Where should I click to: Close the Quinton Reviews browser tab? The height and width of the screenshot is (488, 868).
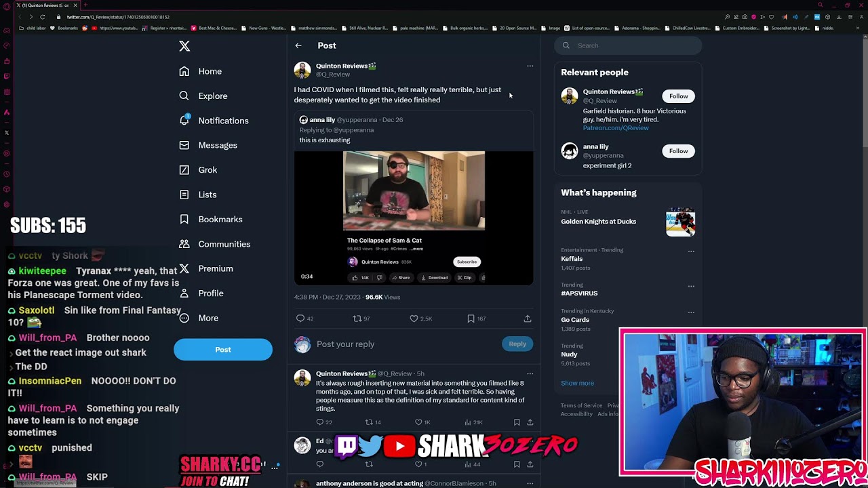point(75,5)
